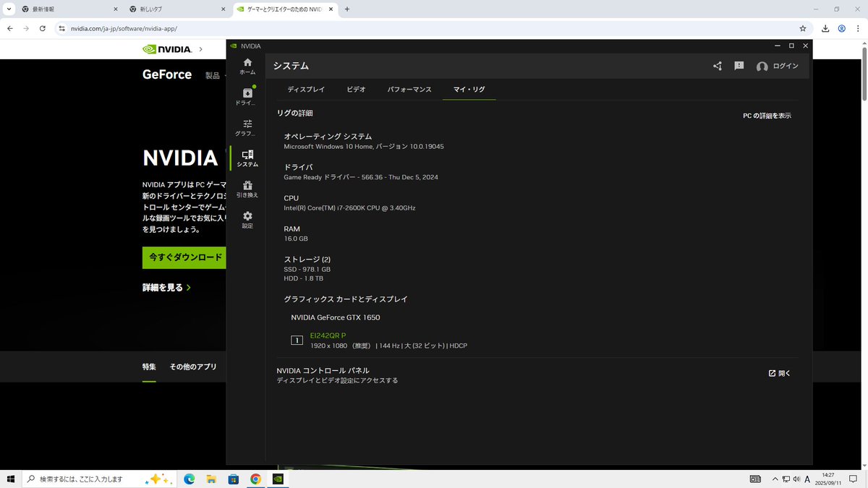
Task: Click 開く for NVIDIA コントロール パネル
Action: (780, 374)
